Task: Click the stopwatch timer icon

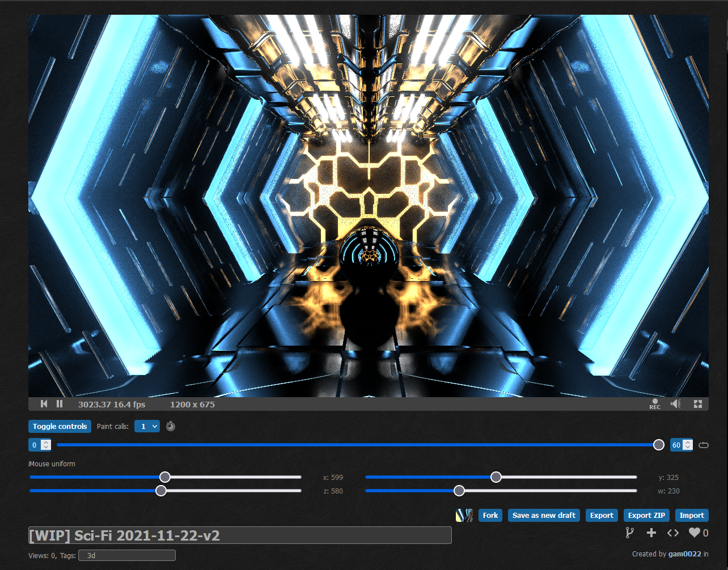Action: pyautogui.click(x=171, y=426)
